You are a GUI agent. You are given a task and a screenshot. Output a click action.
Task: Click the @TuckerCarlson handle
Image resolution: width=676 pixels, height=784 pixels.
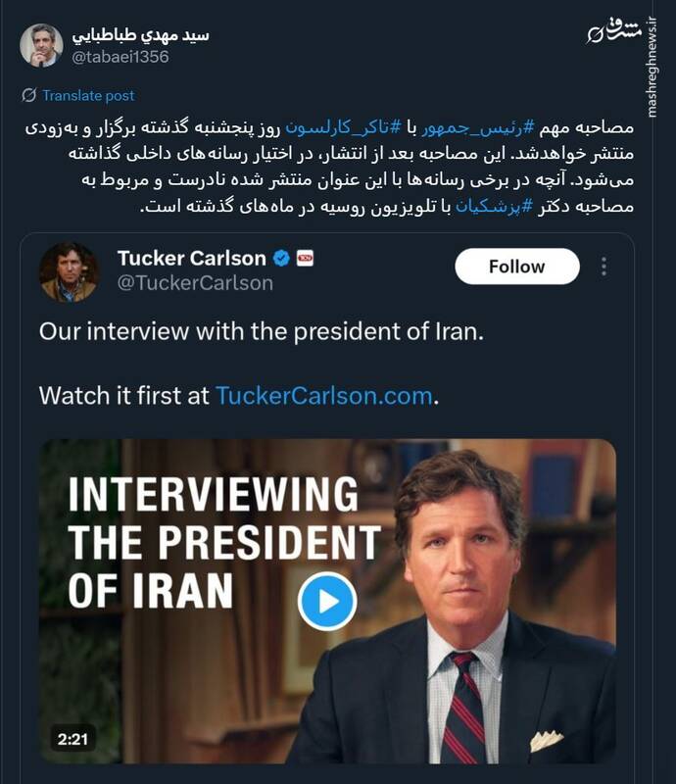195,283
